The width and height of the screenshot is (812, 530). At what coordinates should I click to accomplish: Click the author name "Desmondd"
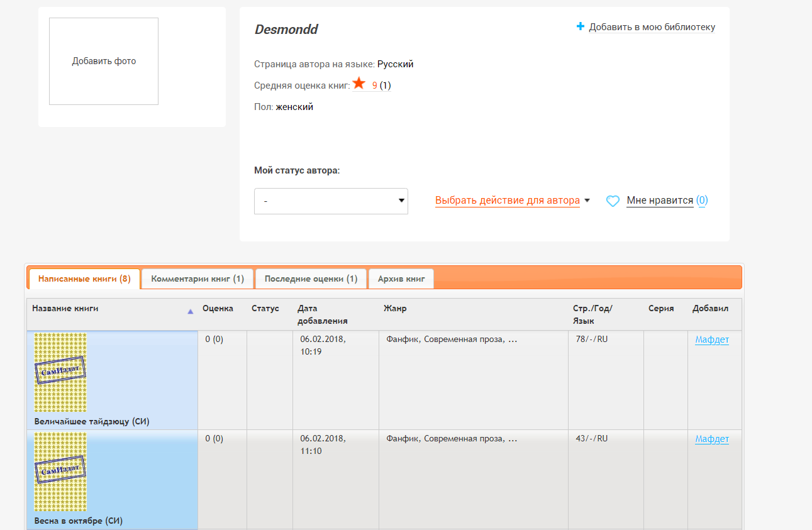pos(286,30)
